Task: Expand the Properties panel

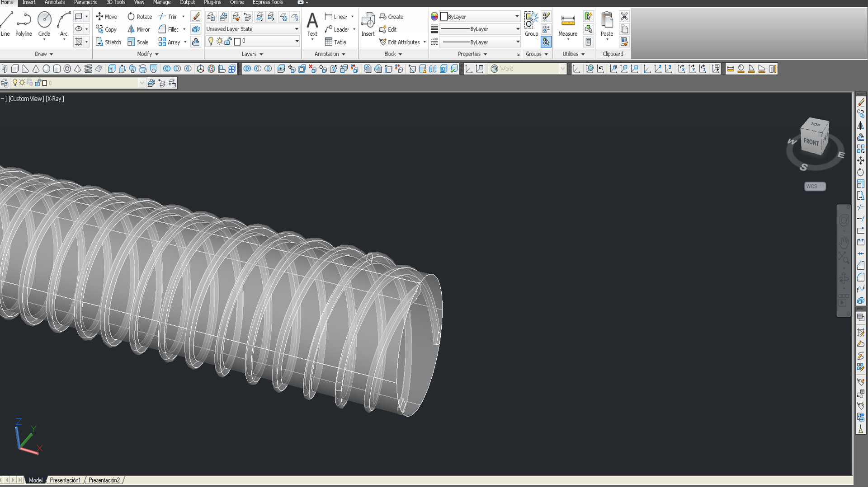Action: (472, 54)
